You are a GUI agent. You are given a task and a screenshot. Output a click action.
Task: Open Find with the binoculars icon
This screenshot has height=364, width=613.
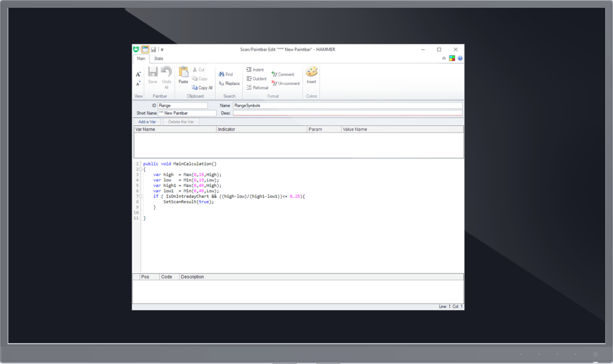point(226,74)
